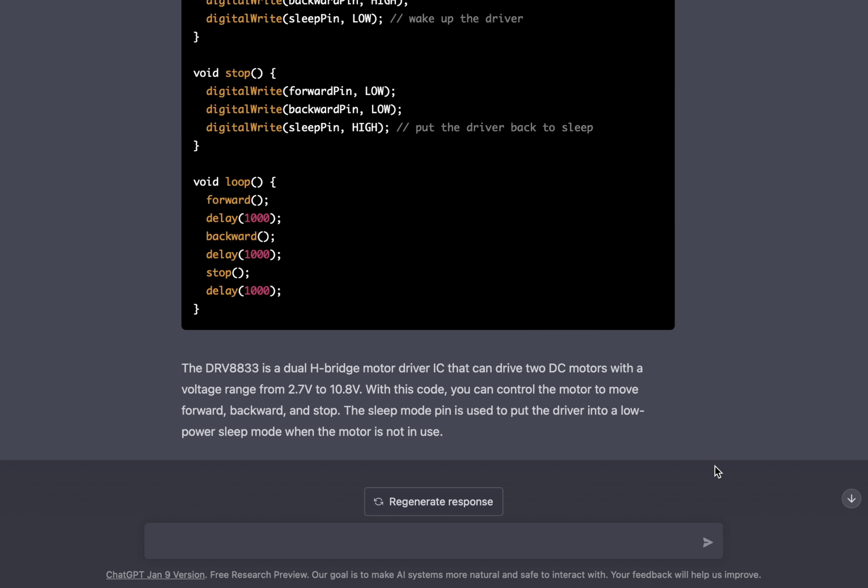Viewport: 868px width, 588px height.
Task: Click the refresh icon inside Regenerate response
Action: [378, 501]
